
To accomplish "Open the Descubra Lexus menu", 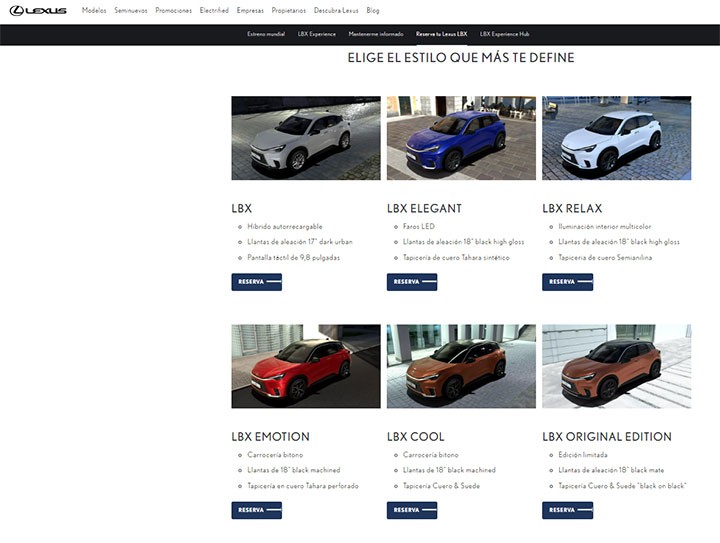I will tap(336, 10).
